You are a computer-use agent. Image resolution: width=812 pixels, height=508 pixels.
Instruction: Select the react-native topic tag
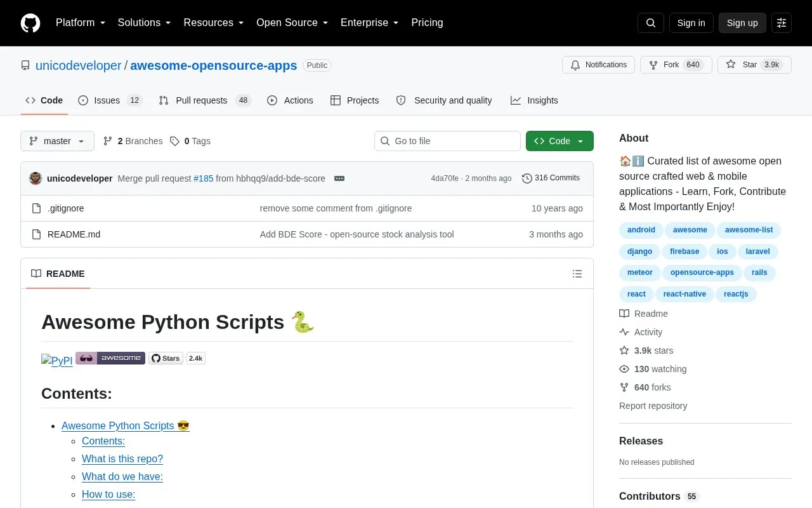click(x=684, y=294)
